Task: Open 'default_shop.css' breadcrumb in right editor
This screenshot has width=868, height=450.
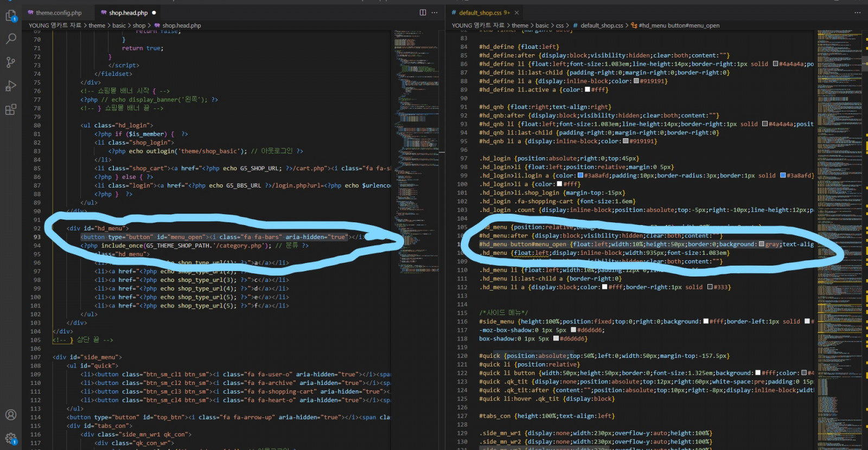Action: point(598,25)
